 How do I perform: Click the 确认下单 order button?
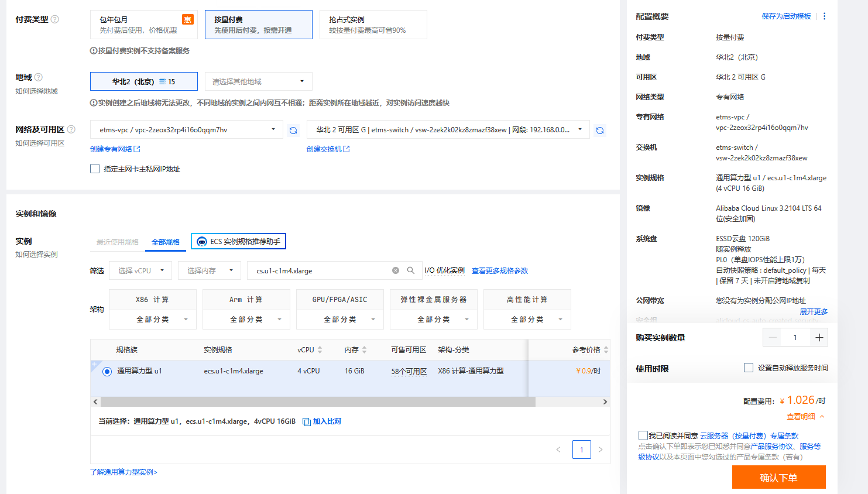(x=779, y=477)
